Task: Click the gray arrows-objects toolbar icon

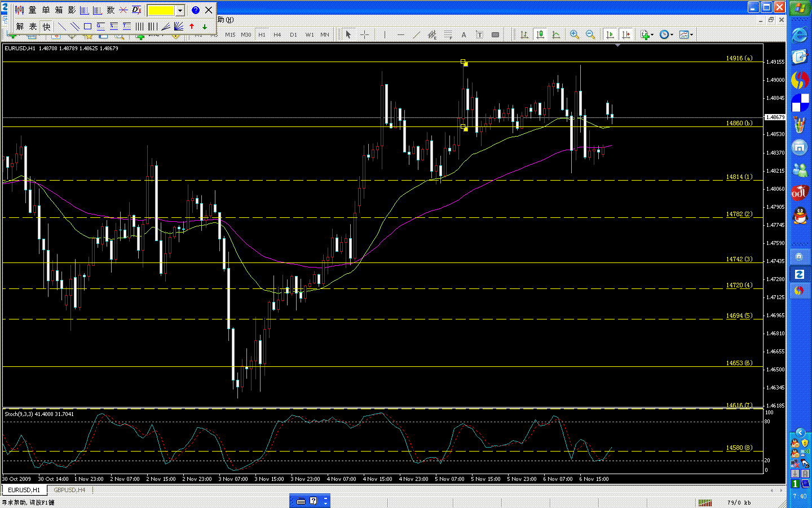Action: (496, 35)
